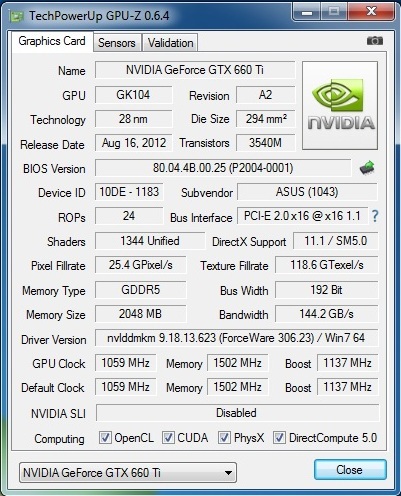The width and height of the screenshot is (401, 496).
Task: Click the BIOS save chip icon
Action: tap(367, 168)
